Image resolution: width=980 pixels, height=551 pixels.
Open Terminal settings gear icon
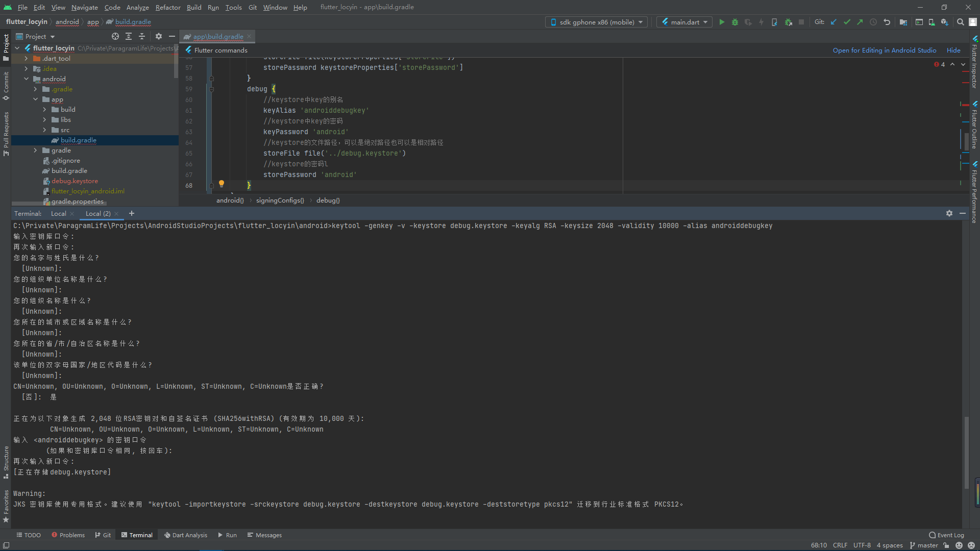(949, 213)
